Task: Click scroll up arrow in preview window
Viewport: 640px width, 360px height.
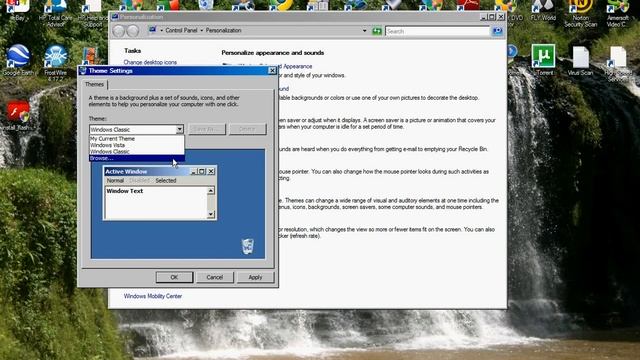Action: click(211, 191)
